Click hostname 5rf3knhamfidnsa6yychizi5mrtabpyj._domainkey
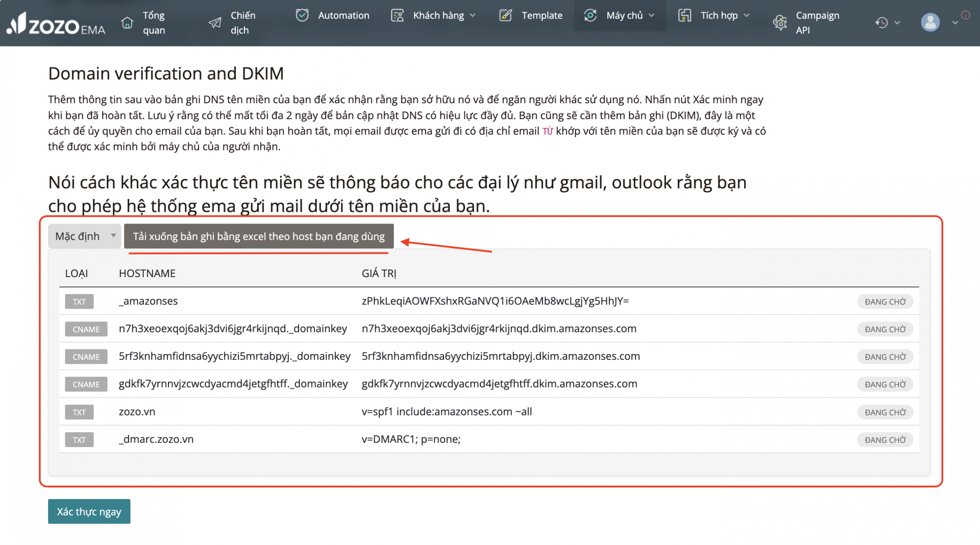980x545 pixels. click(x=235, y=356)
